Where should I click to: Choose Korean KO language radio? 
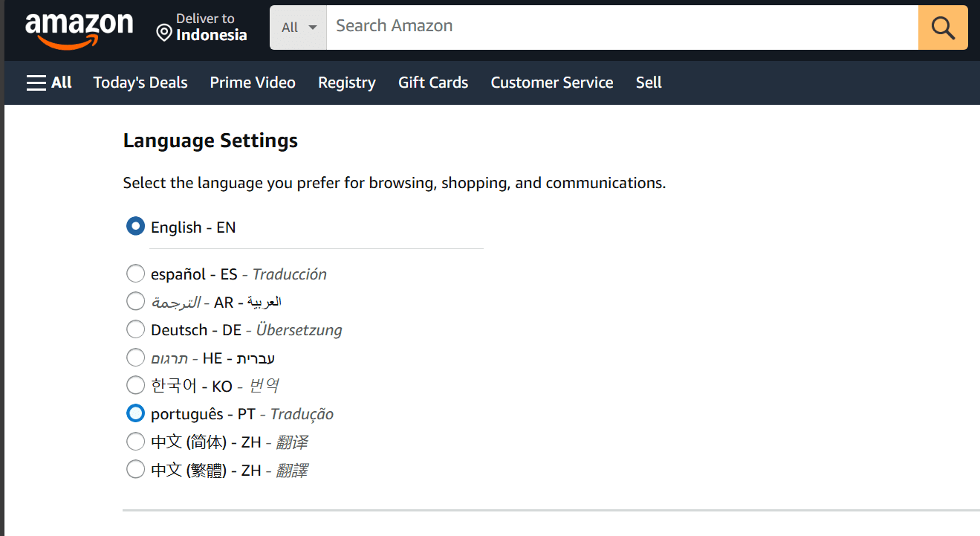click(x=135, y=385)
